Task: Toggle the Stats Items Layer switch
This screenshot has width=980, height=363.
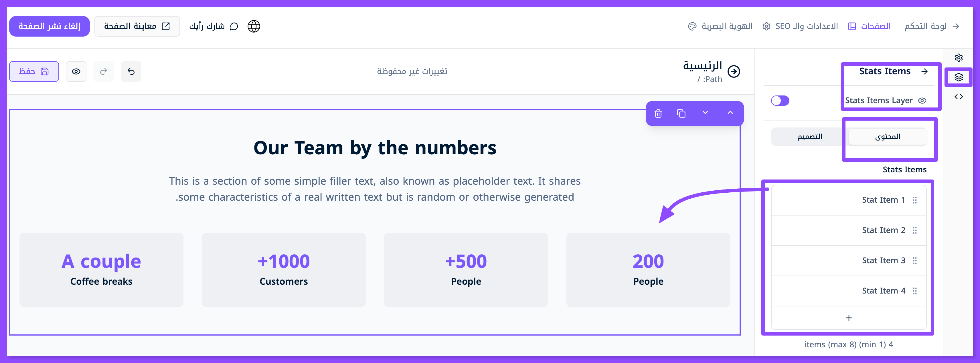Action: tap(780, 100)
